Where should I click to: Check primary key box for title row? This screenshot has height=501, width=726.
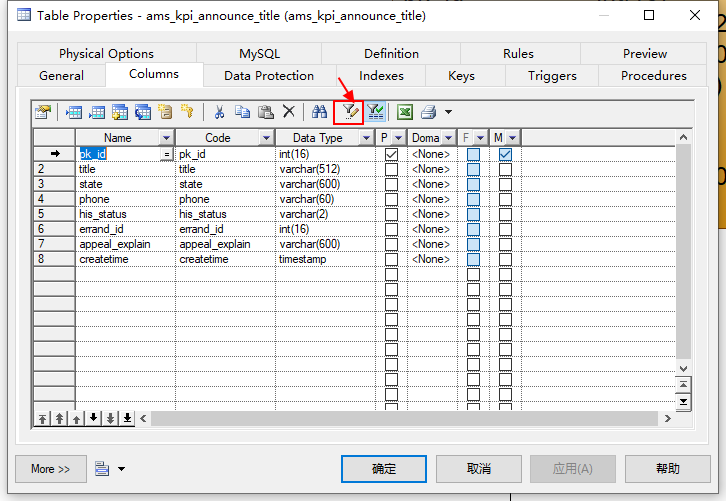391,169
